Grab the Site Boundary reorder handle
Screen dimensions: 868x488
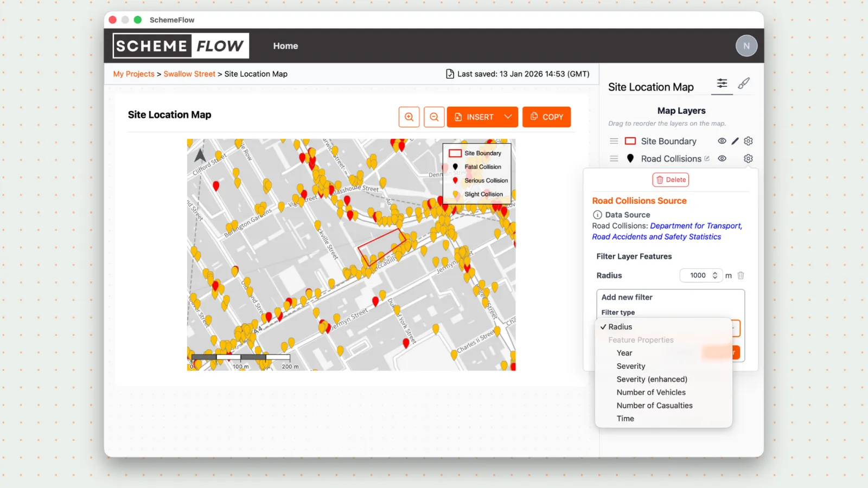(614, 141)
